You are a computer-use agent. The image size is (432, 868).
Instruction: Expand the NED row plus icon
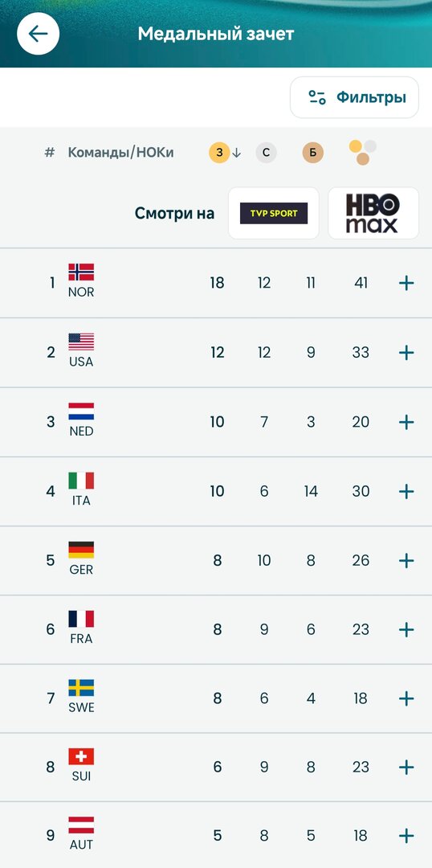[406, 423]
